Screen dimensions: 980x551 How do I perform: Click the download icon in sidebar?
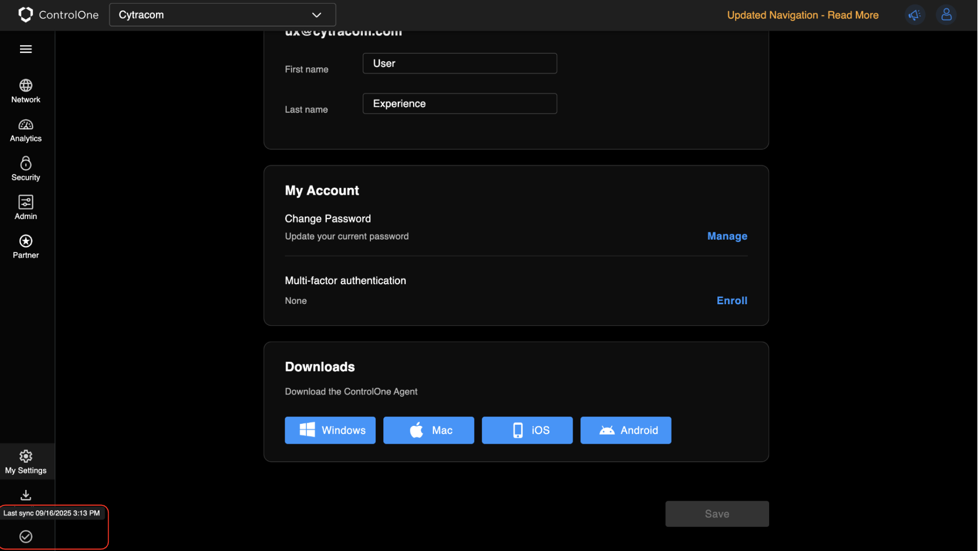(x=26, y=495)
